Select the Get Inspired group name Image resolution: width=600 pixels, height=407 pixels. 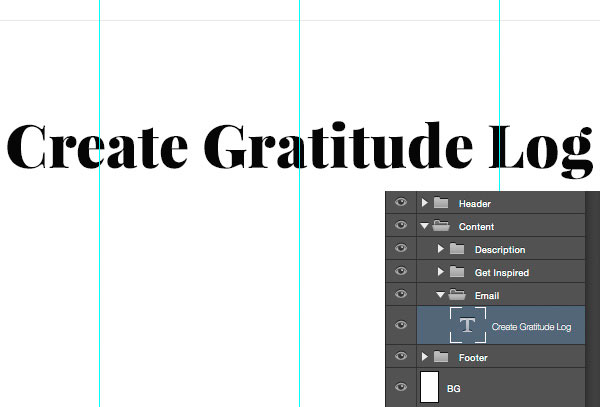pos(502,273)
